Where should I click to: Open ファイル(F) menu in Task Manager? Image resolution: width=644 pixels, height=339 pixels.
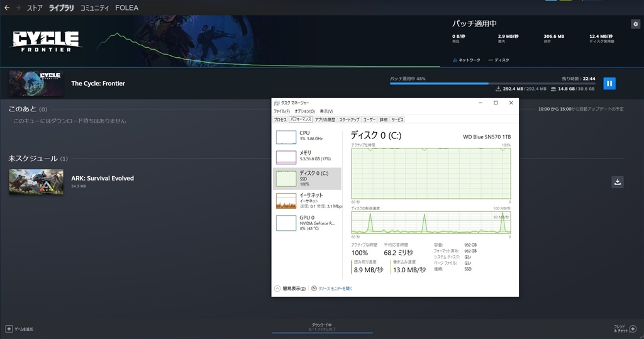point(282,111)
